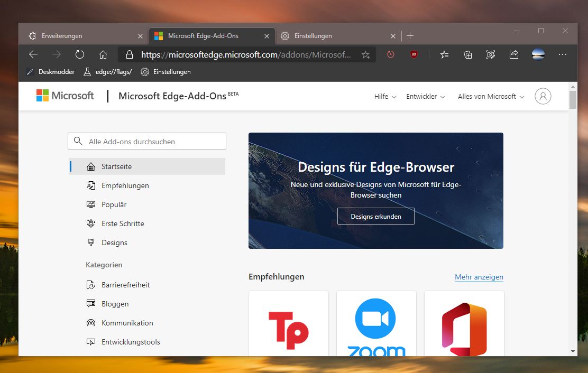Viewport: 588px width, 373px height.
Task: Click the web capture screenshot icon
Action: pyautogui.click(x=491, y=54)
